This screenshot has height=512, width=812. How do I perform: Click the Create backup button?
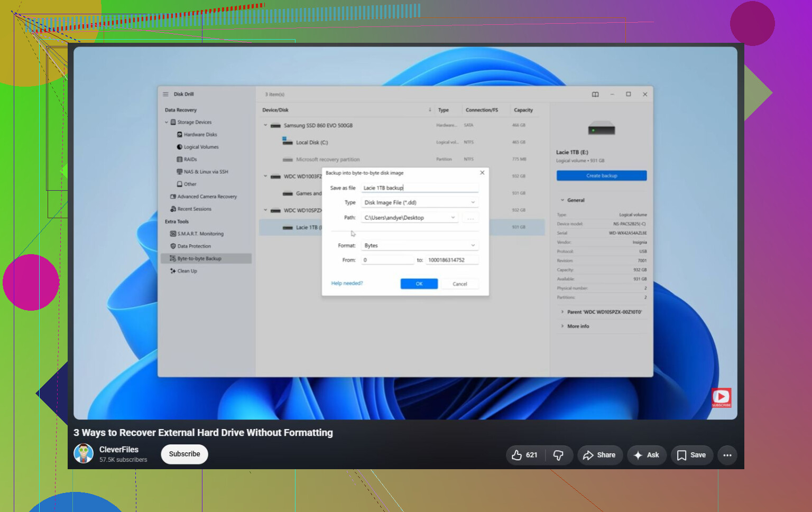(x=602, y=175)
